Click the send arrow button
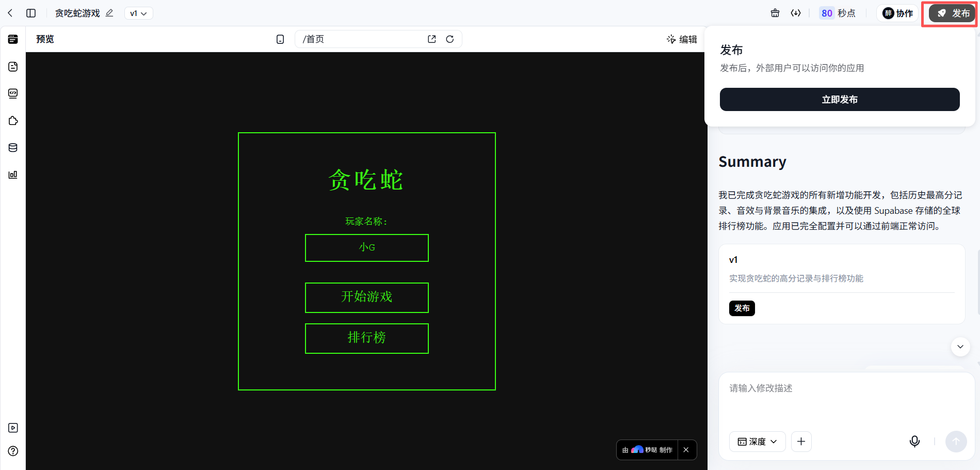Viewport: 980px width, 470px height. [x=956, y=442]
